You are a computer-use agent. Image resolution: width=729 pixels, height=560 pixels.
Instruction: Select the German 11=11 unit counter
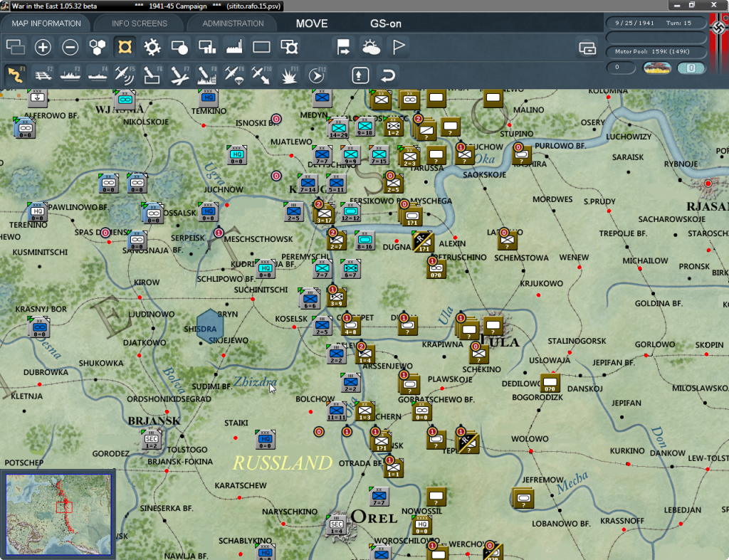click(x=337, y=411)
